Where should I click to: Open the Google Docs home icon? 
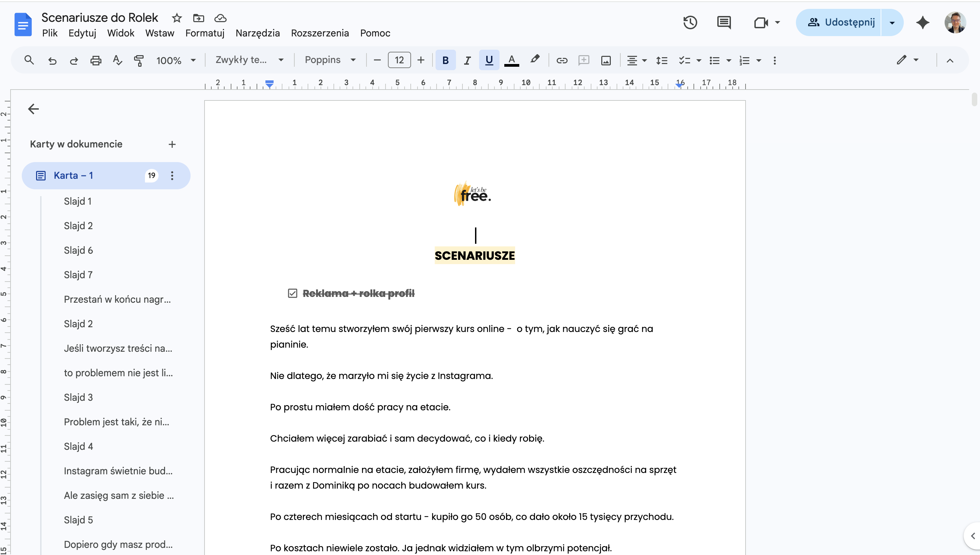tap(23, 25)
